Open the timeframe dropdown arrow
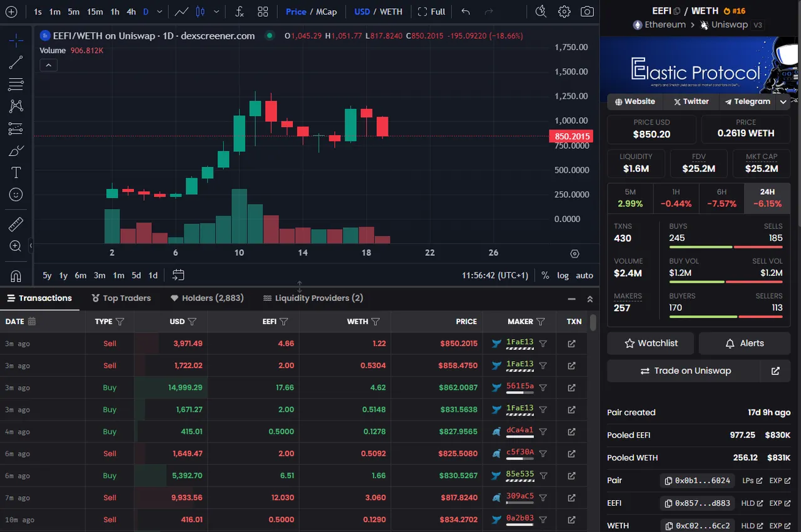Viewport: 801px width, 532px height. [x=160, y=11]
